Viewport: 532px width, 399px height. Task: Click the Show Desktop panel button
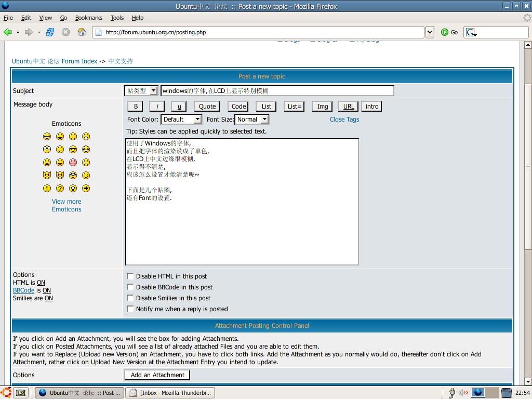pos(21,393)
